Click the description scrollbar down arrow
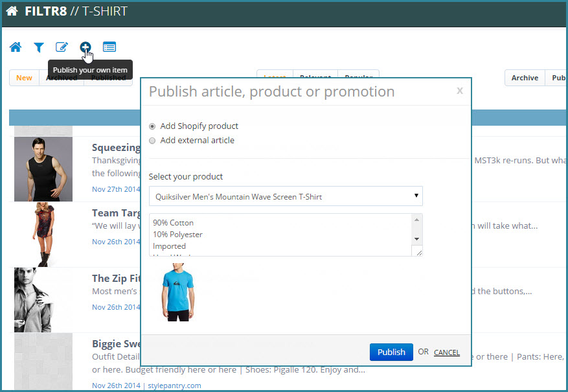This screenshot has width=568, height=392. click(416, 239)
